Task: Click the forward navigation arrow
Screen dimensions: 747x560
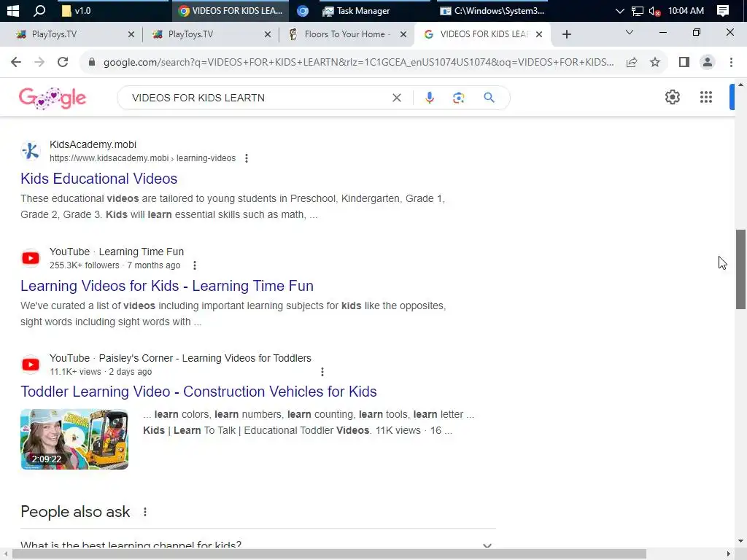Action: [x=39, y=62]
